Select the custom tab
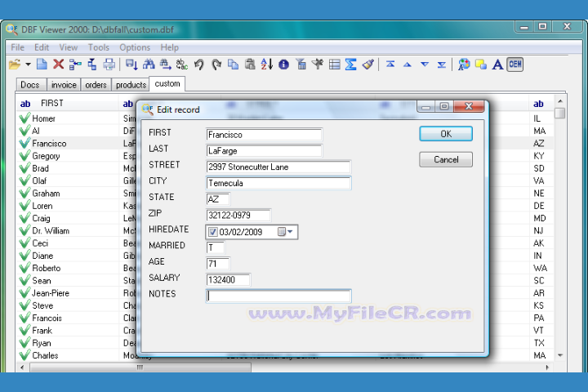The height and width of the screenshot is (392, 588). [x=167, y=83]
